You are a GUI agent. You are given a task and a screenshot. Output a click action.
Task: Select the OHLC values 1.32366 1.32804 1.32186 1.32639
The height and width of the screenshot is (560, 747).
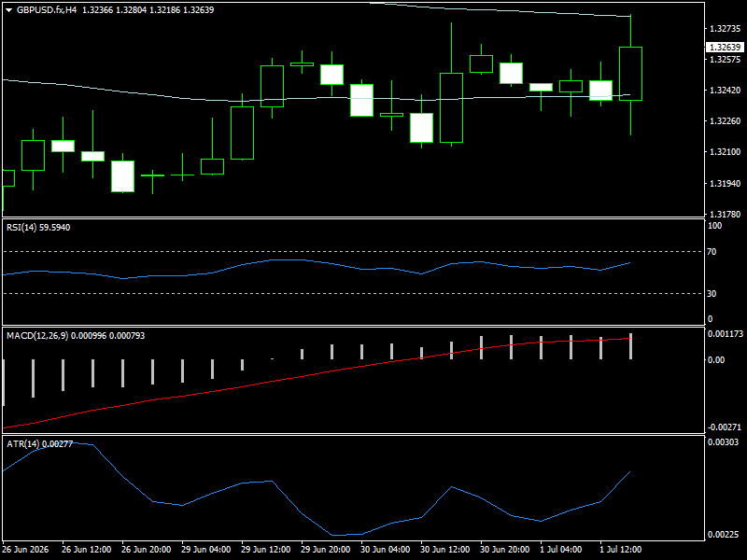tap(148, 10)
